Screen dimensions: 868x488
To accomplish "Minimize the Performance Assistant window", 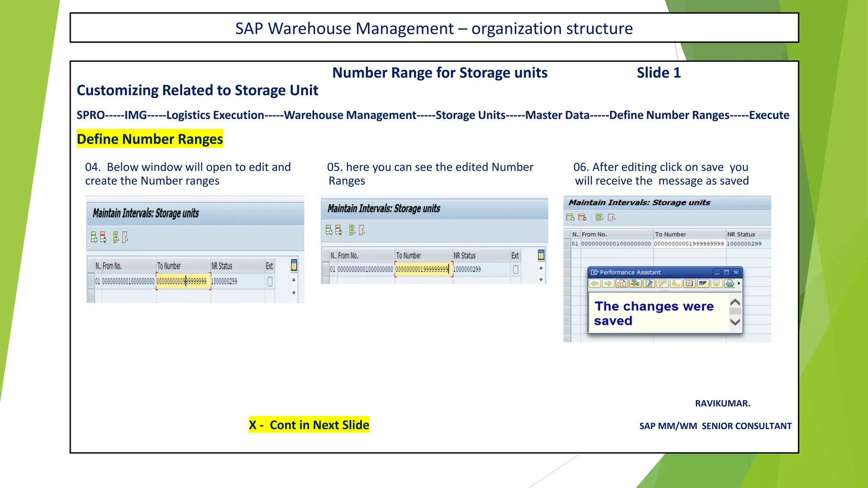I will click(717, 272).
